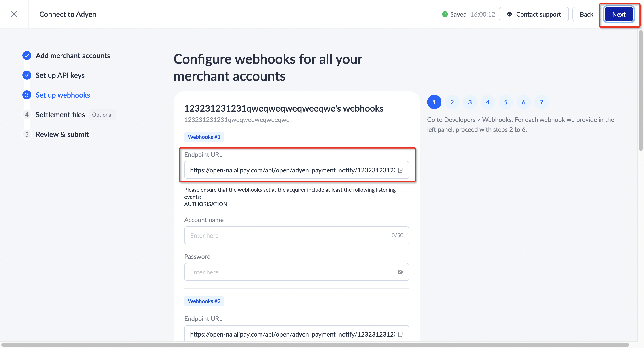Click the Account name input field
Viewport: 644px width, 348px height.
(288, 235)
